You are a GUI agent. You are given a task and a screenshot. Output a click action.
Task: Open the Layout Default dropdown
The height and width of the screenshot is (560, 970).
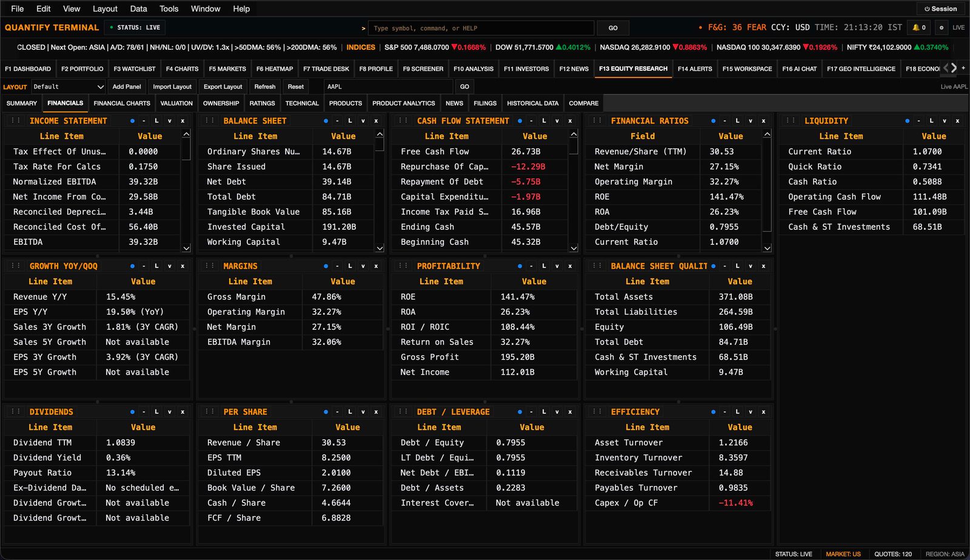tap(68, 87)
